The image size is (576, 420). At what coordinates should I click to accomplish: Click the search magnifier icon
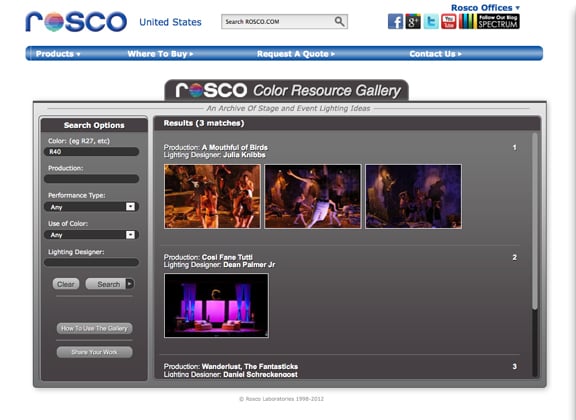(339, 22)
